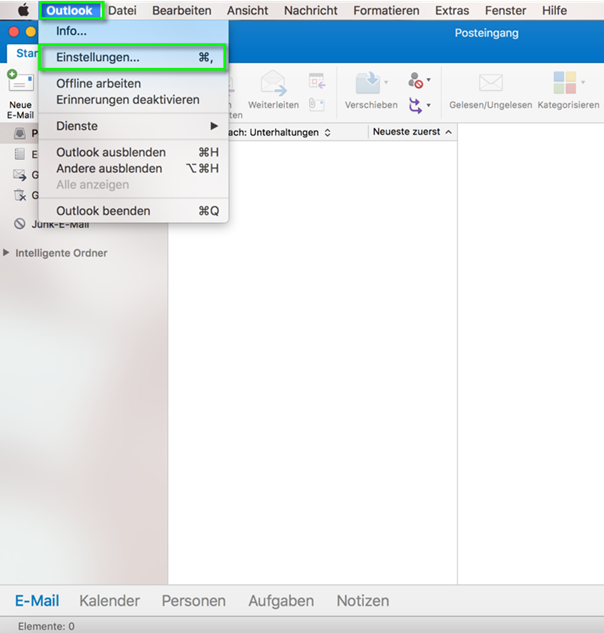This screenshot has width=604, height=633.
Task: Open the rules dropdown arrow
Action: click(429, 105)
